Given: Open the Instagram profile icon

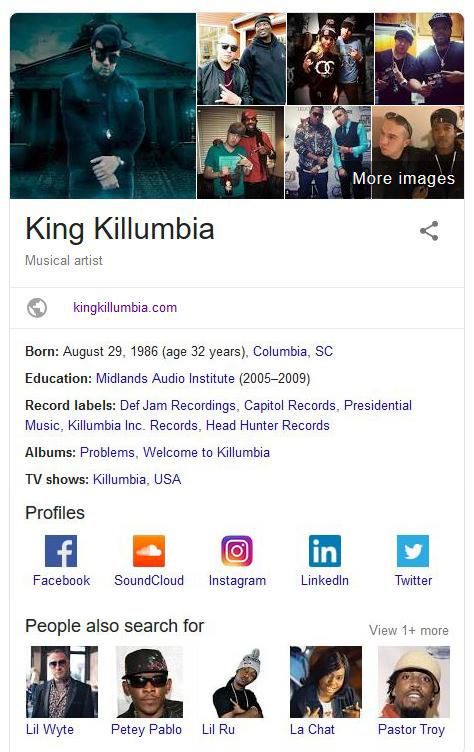Looking at the screenshot, I should coord(237,551).
